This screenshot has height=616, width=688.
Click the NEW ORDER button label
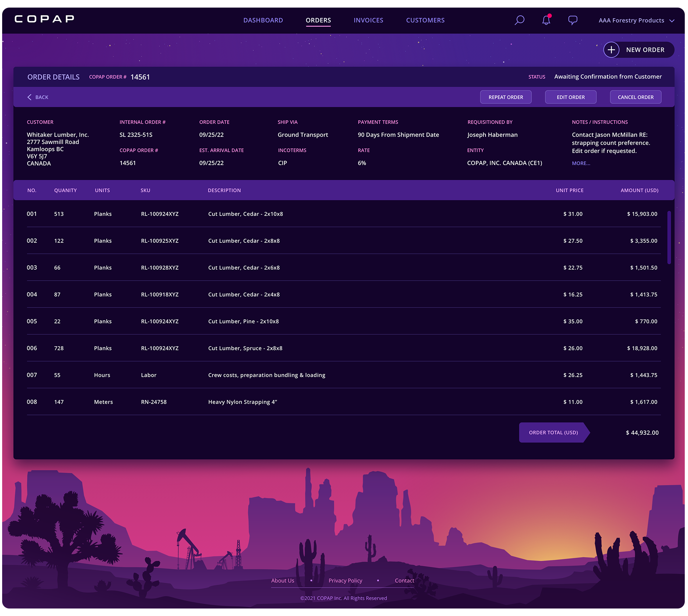[x=645, y=50]
